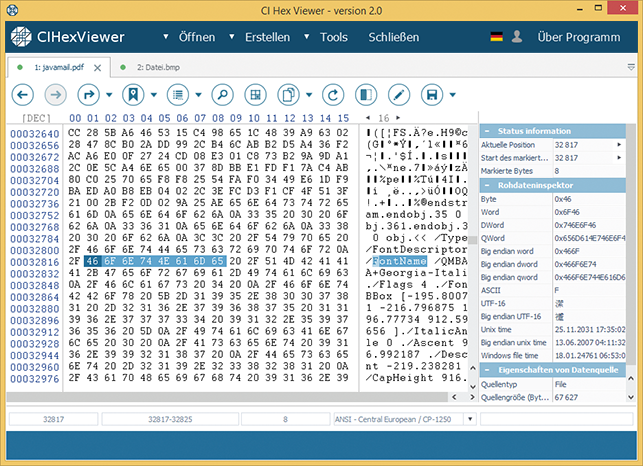Screen dimensions: 643x466
Task: Click the Unix time value 25.11.2031
Action: (x=590, y=329)
